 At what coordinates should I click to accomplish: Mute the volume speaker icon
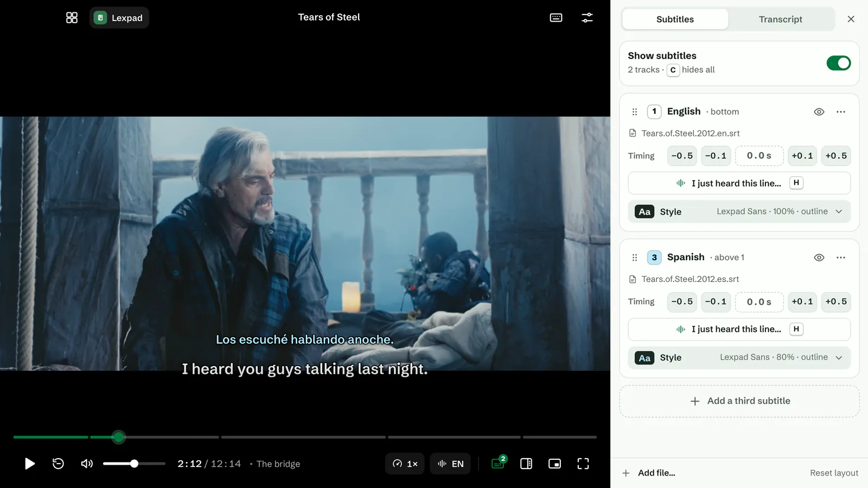coord(87,464)
